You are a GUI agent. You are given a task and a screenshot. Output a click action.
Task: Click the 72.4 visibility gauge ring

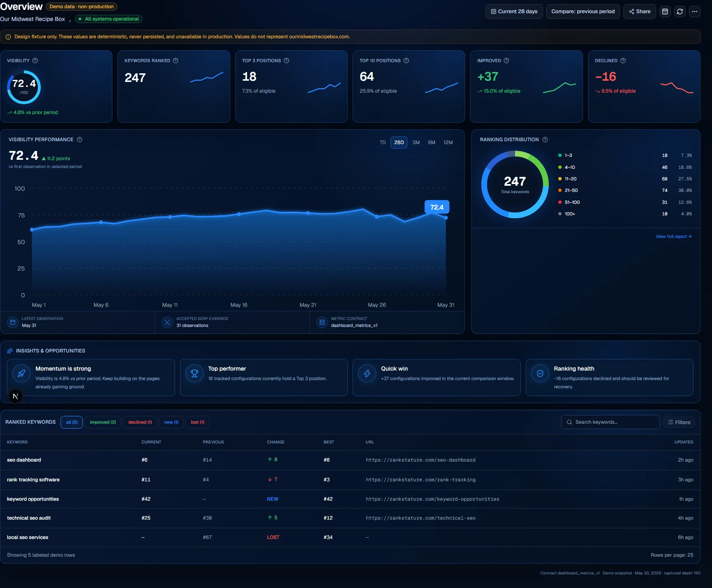click(24, 87)
